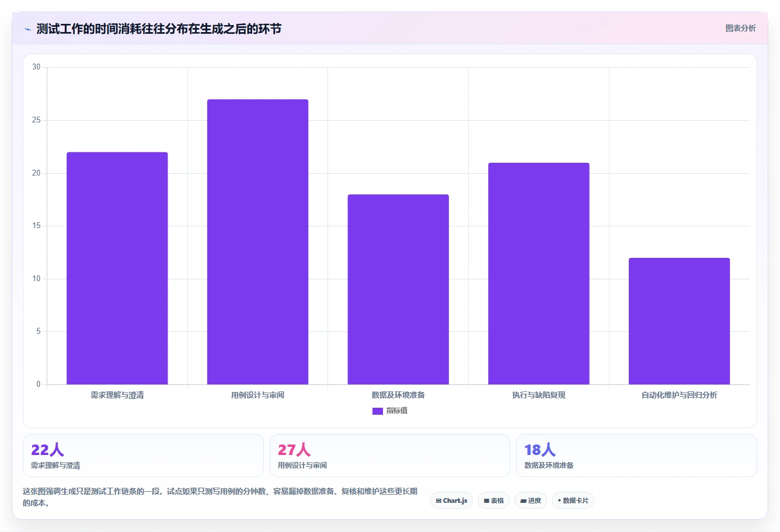Click the 执行与缺陷复现 x-axis label
The height and width of the screenshot is (532, 780).
click(x=539, y=395)
